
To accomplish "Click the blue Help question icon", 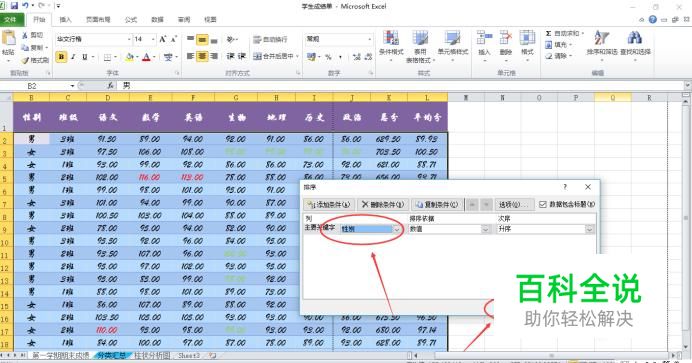I will point(653,19).
